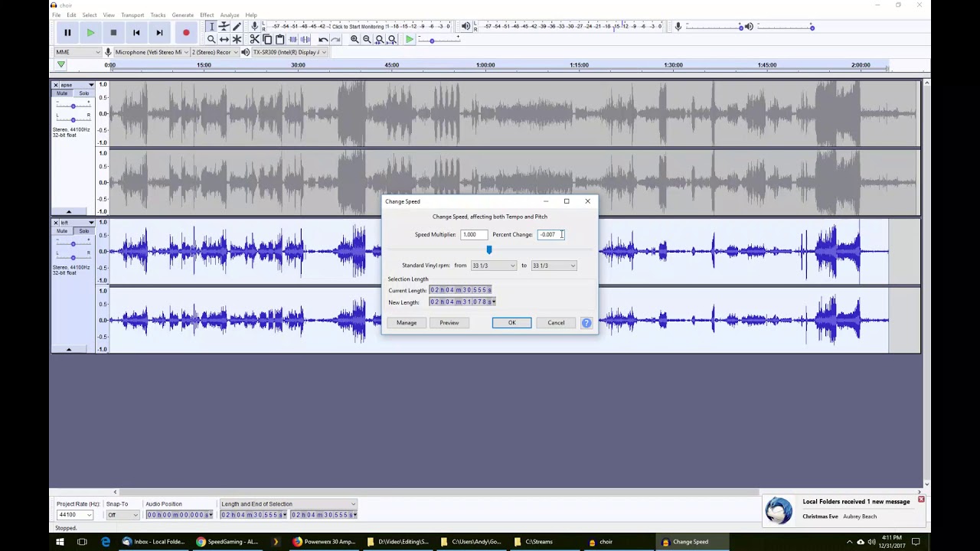Click the playback meter speaker icon
This screenshot has height=551, width=980.
click(465, 27)
